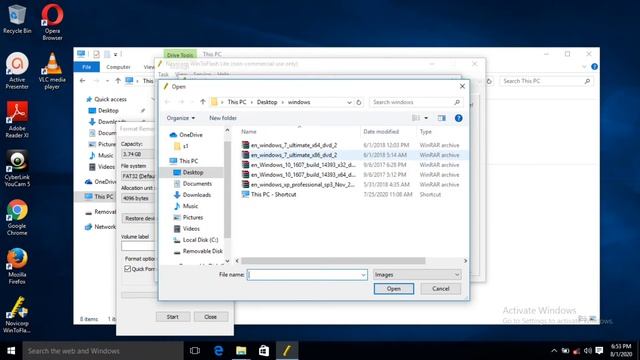Toggle the Quick Format checkbox

click(x=127, y=269)
